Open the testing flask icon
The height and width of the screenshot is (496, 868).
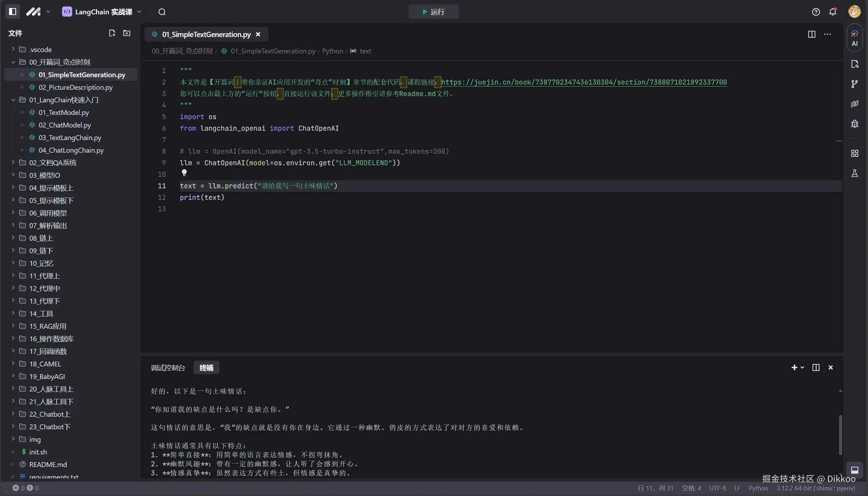(x=854, y=173)
